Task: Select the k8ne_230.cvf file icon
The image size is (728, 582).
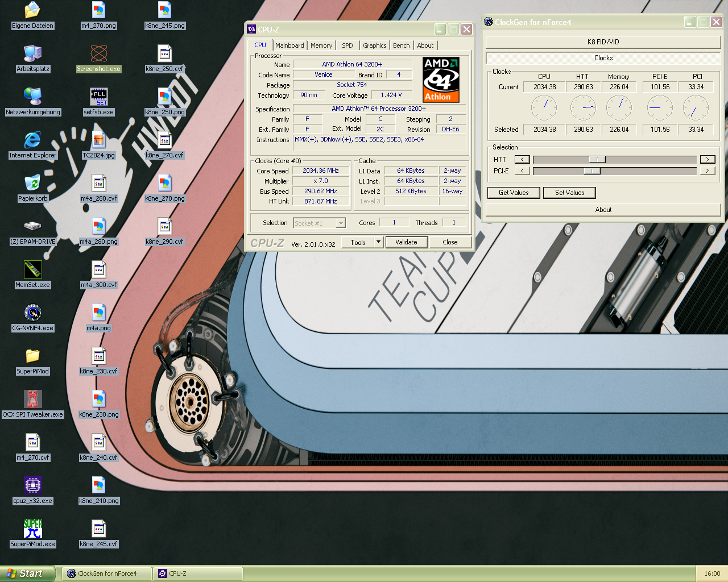Action: (x=98, y=360)
